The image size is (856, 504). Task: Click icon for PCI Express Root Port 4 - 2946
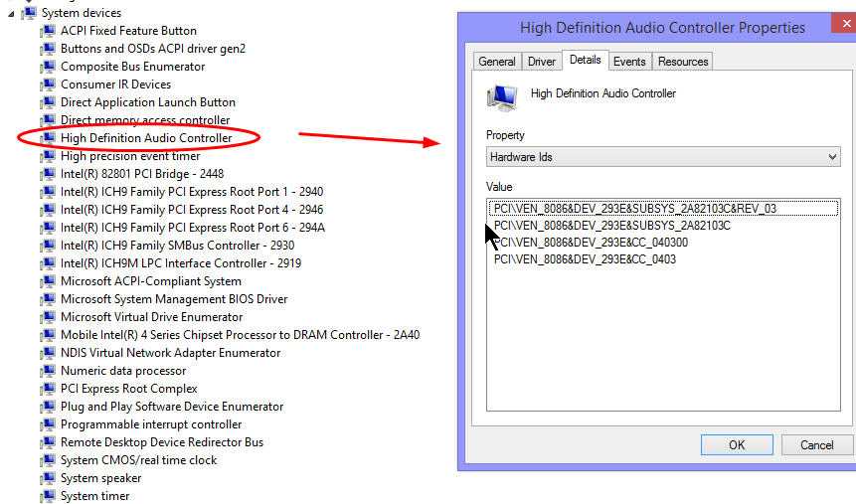click(48, 210)
